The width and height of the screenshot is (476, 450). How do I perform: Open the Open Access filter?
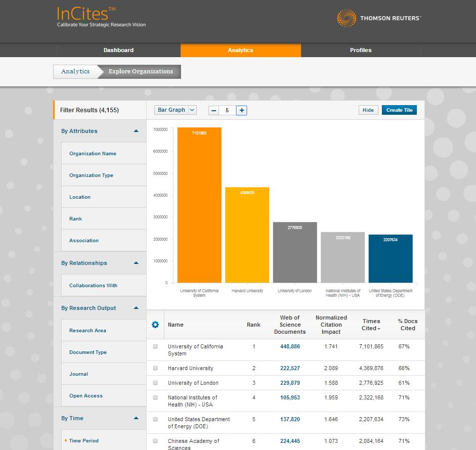pyautogui.click(x=104, y=396)
